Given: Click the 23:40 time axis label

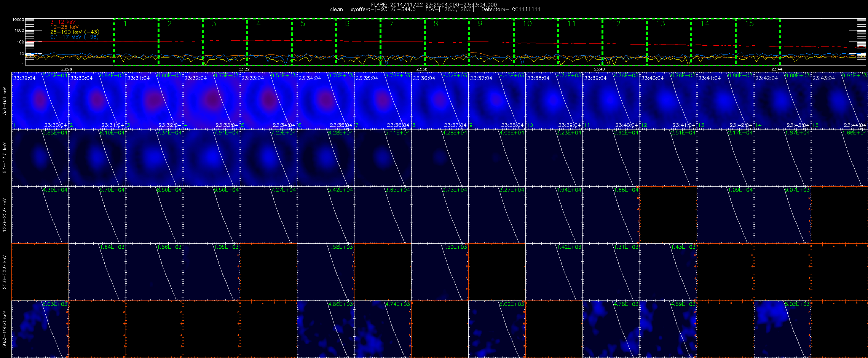Looking at the screenshot, I should pos(599,69).
